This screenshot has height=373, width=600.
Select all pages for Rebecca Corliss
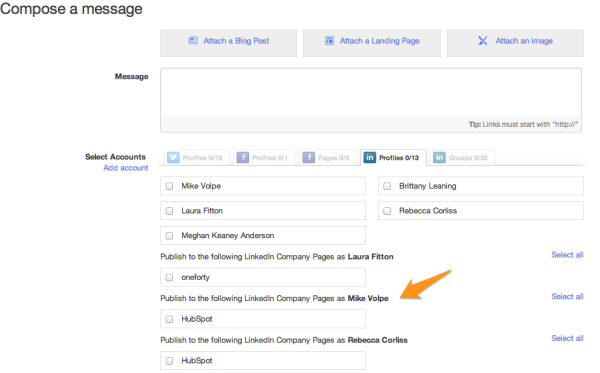pos(567,338)
